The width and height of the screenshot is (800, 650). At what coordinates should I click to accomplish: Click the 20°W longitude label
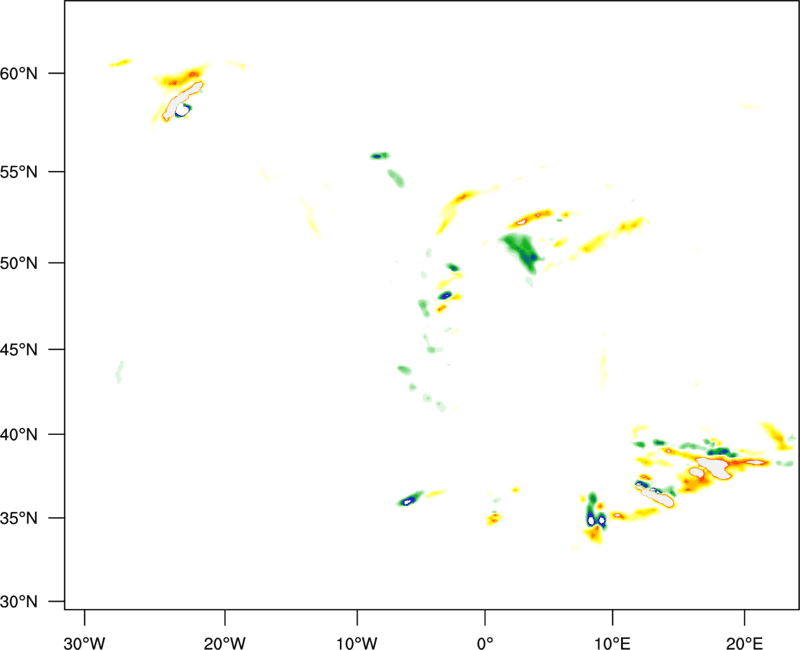224,643
